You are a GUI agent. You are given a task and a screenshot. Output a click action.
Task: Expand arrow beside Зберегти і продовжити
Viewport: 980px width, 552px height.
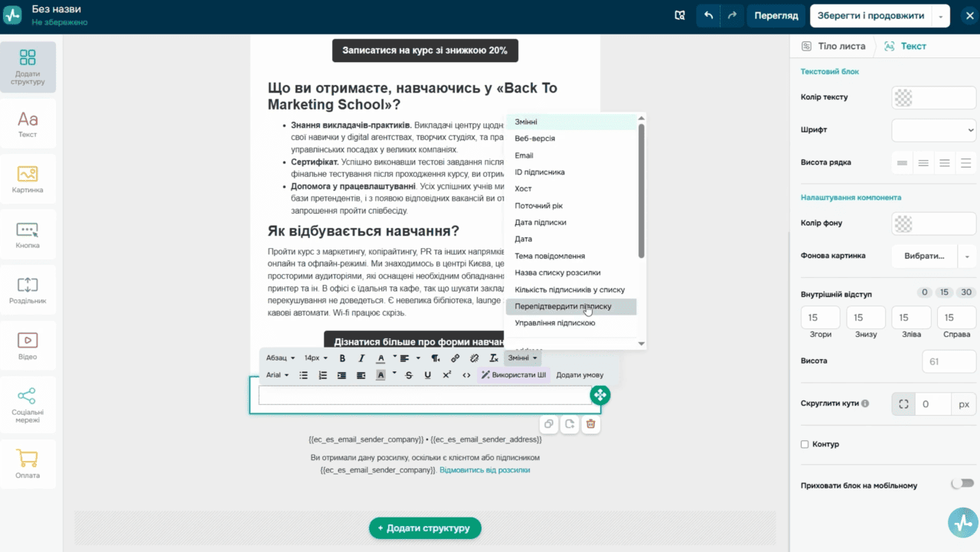(x=941, y=15)
